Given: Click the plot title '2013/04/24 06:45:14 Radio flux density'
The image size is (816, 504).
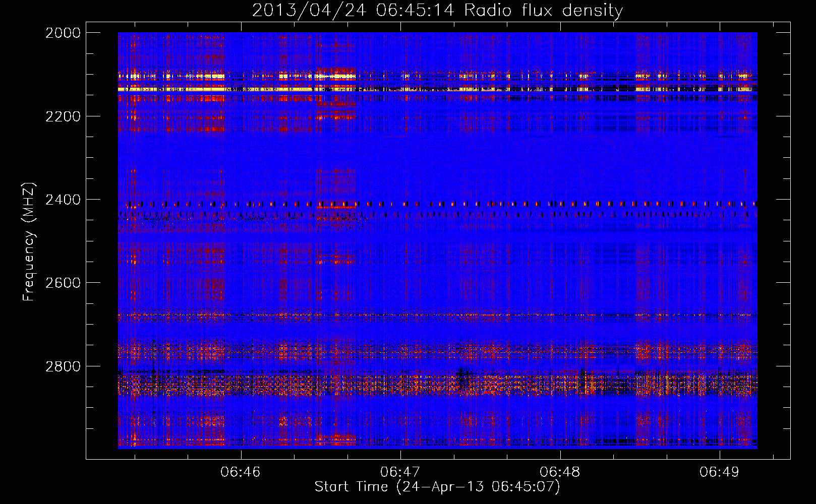Looking at the screenshot, I should [x=437, y=11].
